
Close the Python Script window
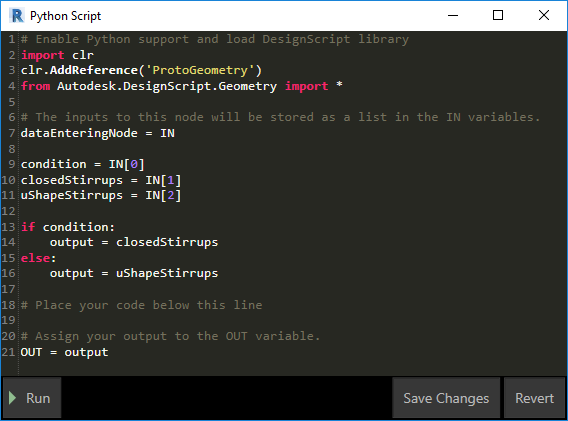pos(544,15)
